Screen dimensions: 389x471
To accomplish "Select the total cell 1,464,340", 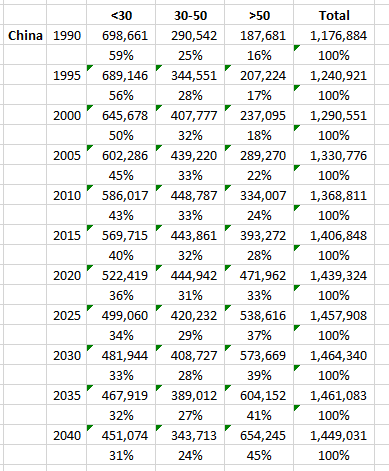I will pos(334,355).
